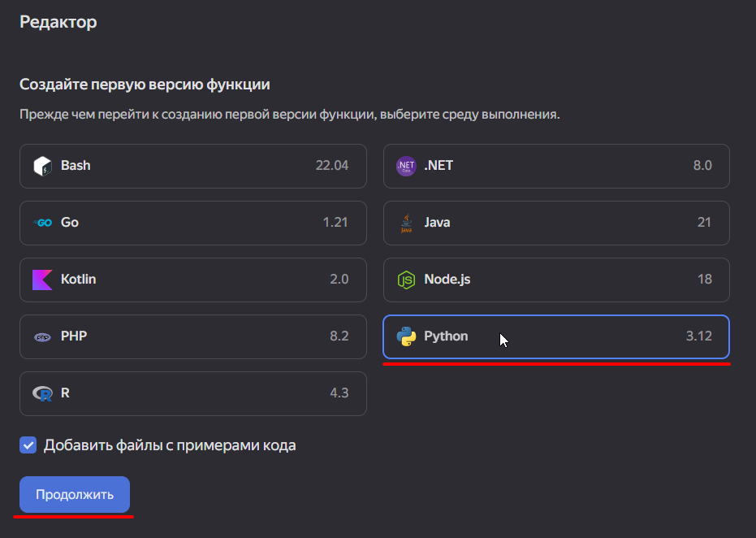Choose the R runtime label

tap(65, 393)
